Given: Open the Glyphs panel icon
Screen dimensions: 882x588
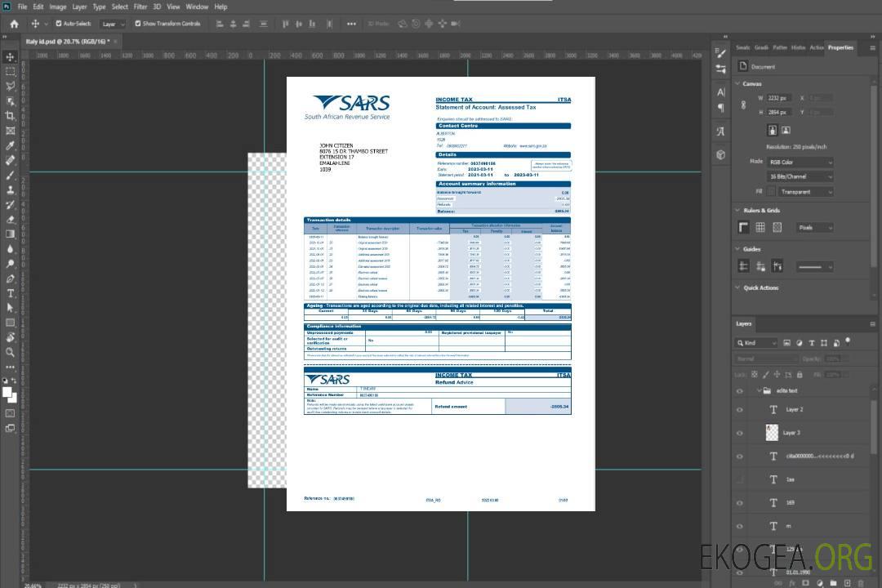Looking at the screenshot, I should pos(721,131).
